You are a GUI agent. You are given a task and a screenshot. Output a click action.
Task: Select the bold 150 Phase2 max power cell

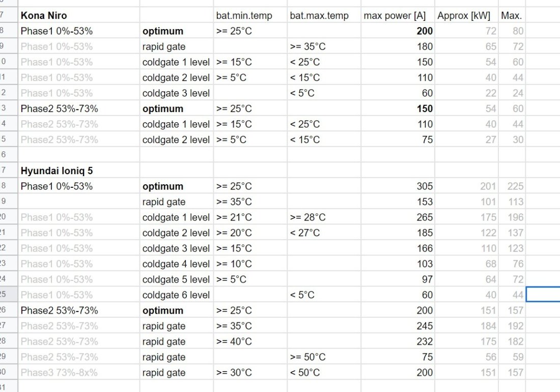tap(398, 108)
